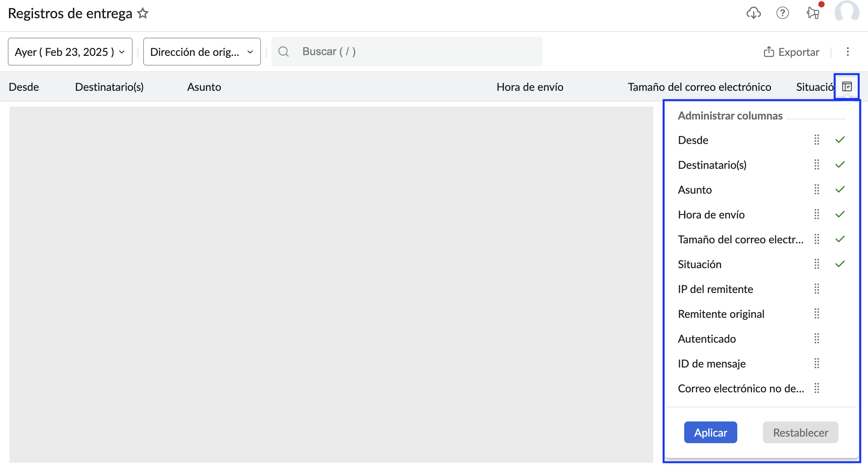This screenshot has height=475, width=868.
Task: Toggle the manage columns table icon
Action: point(847,87)
